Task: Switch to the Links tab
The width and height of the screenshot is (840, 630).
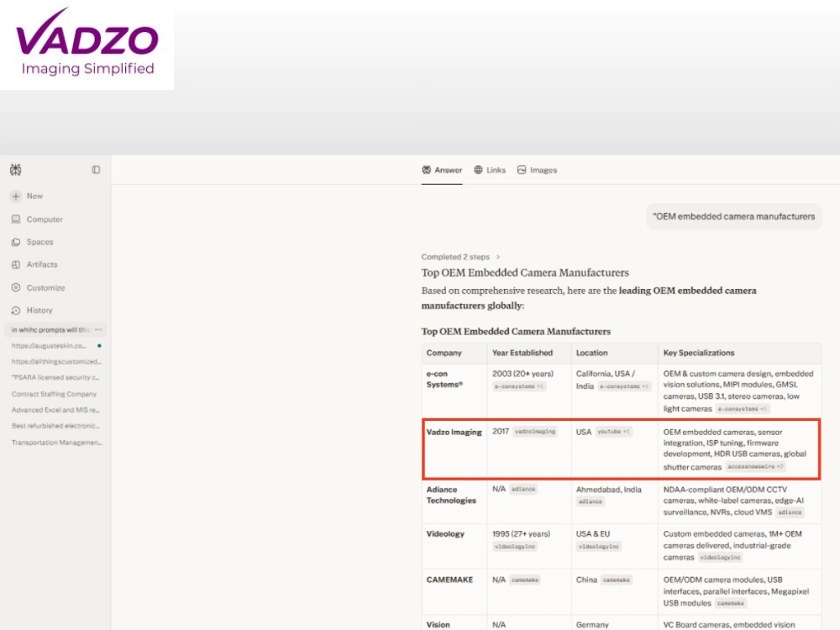Action: [x=490, y=170]
